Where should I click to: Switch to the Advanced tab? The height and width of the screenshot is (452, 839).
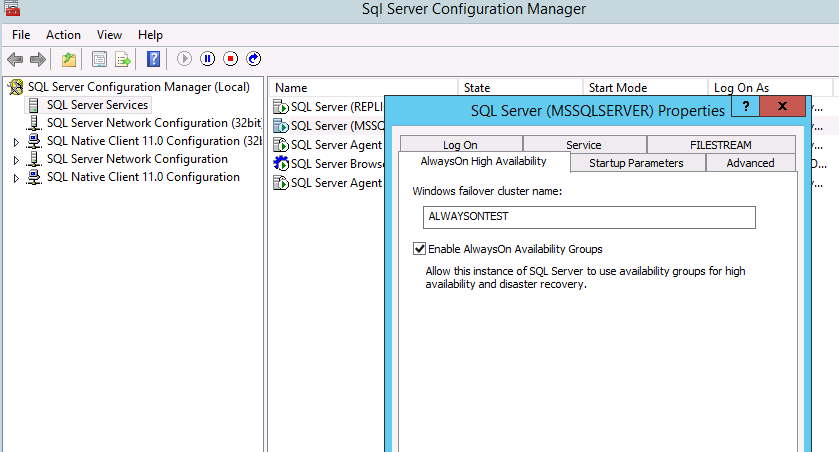click(x=750, y=163)
